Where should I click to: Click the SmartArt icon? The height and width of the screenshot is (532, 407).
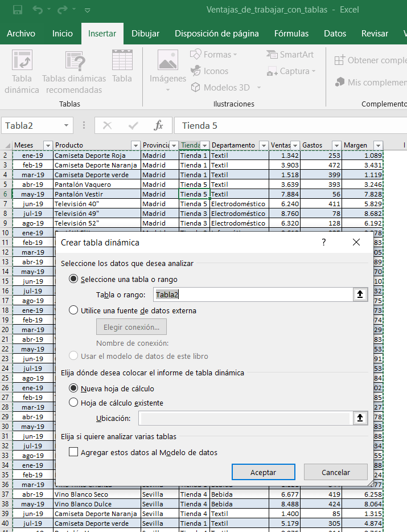click(x=272, y=54)
